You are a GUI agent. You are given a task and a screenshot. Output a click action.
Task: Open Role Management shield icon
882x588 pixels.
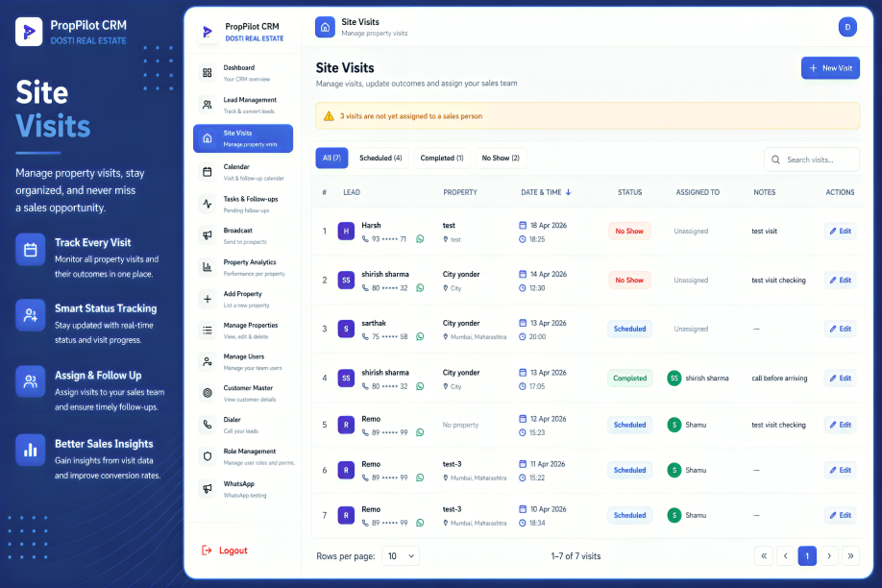coord(207,456)
